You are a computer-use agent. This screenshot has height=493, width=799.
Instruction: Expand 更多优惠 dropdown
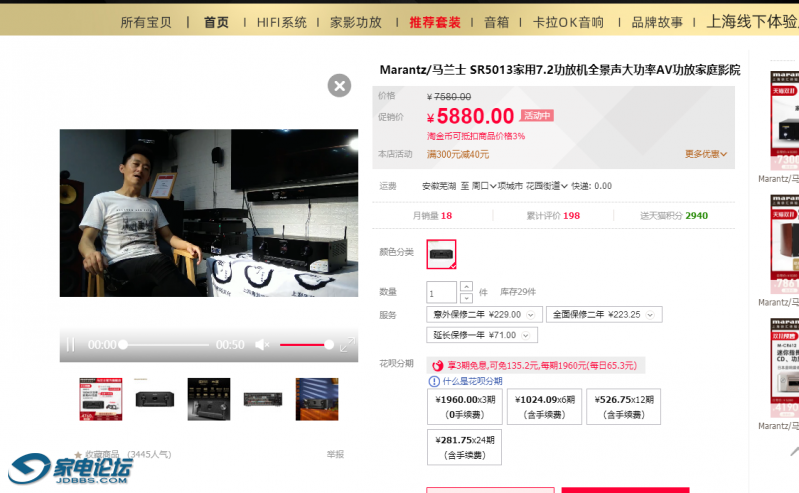click(706, 154)
